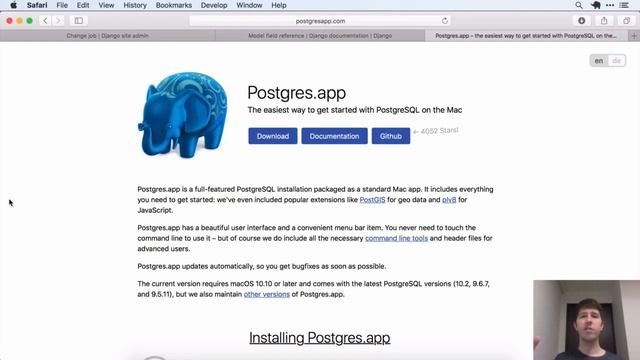Show Safari downloads icon
The height and width of the screenshot is (360, 640).
tap(582, 20)
